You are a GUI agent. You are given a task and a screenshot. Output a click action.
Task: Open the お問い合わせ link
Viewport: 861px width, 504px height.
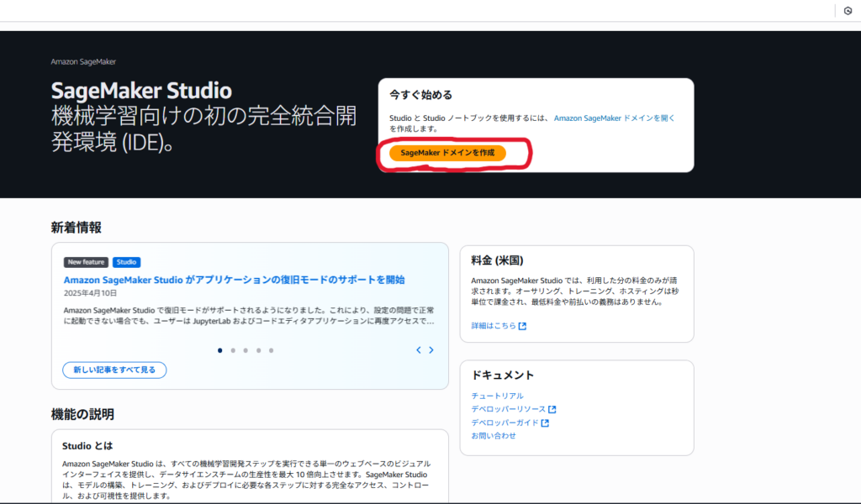point(494,436)
